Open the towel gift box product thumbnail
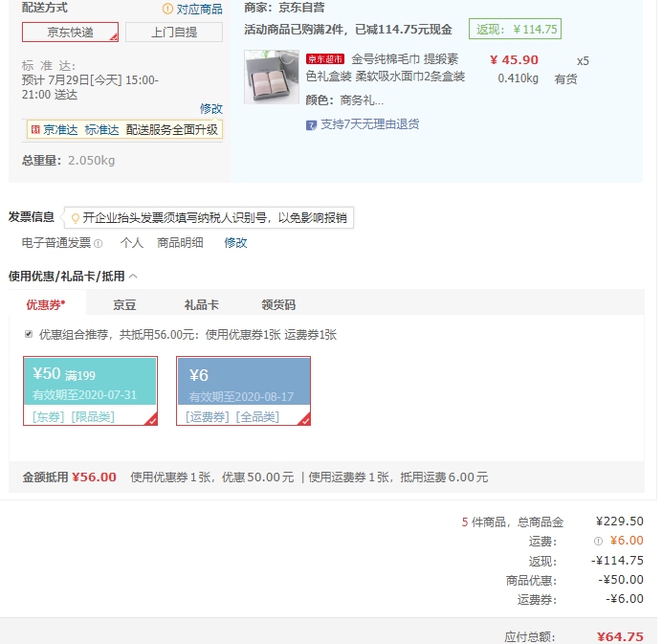The image size is (662, 644). coord(272,77)
